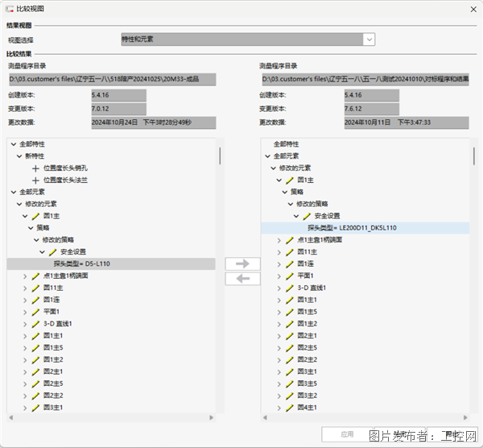Click the pencil icon next to 圆4主1
Image resolution: width=483 pixels, height=448 pixels.
coord(289,408)
